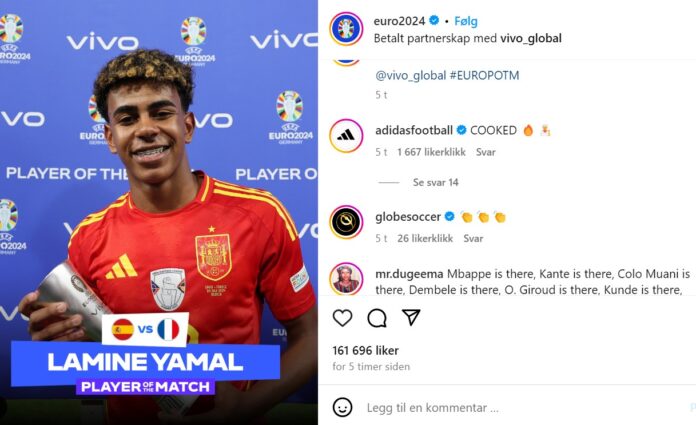This screenshot has width=696, height=425.
Task: Open mr.dugeema profile avatar
Action: pos(346,279)
